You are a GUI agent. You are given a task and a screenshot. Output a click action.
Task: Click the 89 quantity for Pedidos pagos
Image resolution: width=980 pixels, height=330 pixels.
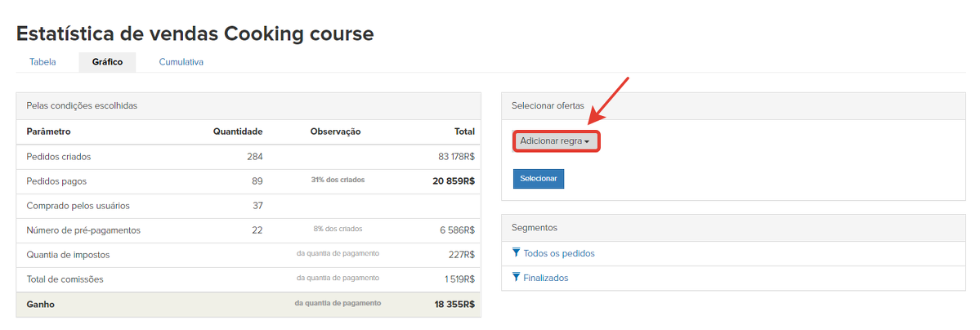point(257,181)
